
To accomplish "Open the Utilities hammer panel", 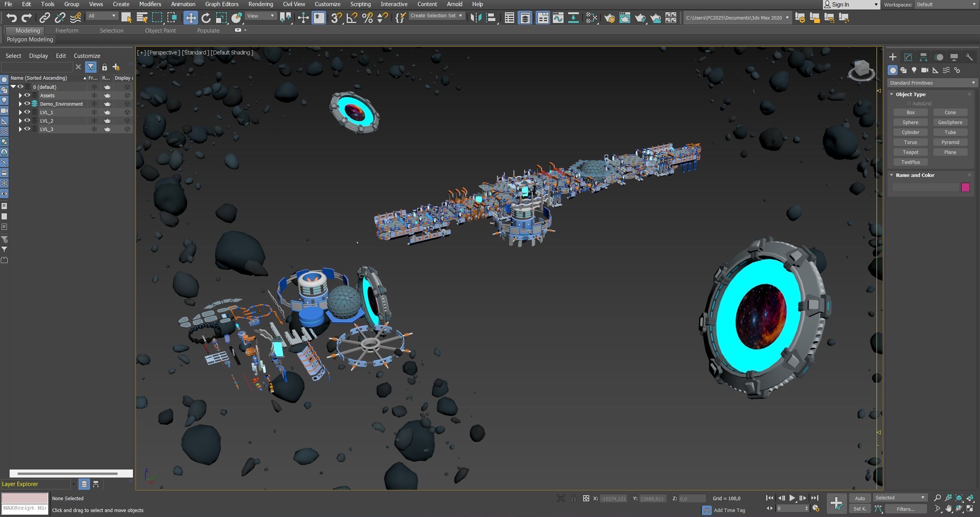I will [969, 57].
